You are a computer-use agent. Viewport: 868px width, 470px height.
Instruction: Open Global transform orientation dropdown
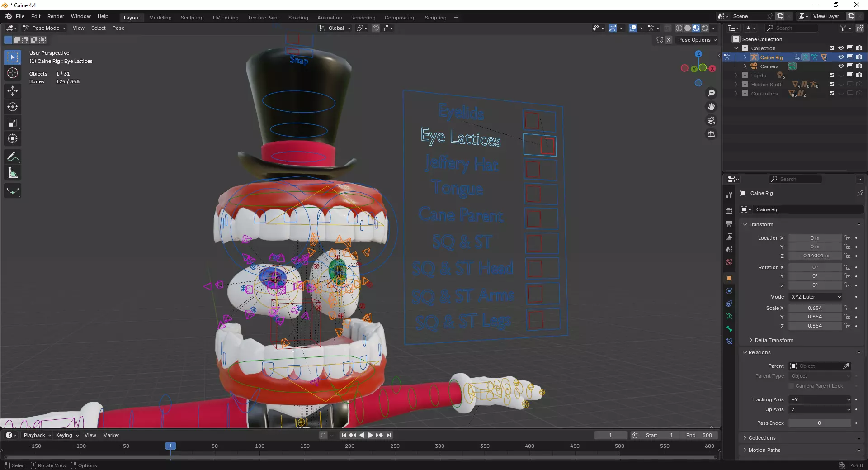[335, 28]
